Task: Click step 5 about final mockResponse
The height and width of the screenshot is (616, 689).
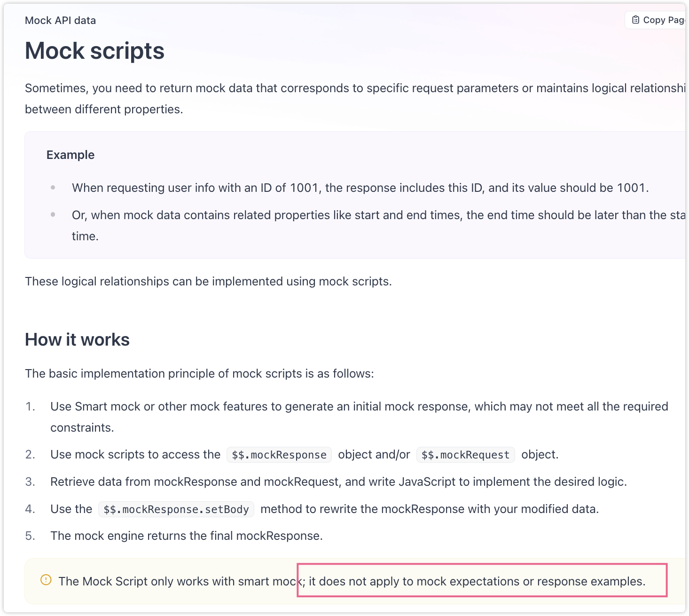Action: point(187,536)
